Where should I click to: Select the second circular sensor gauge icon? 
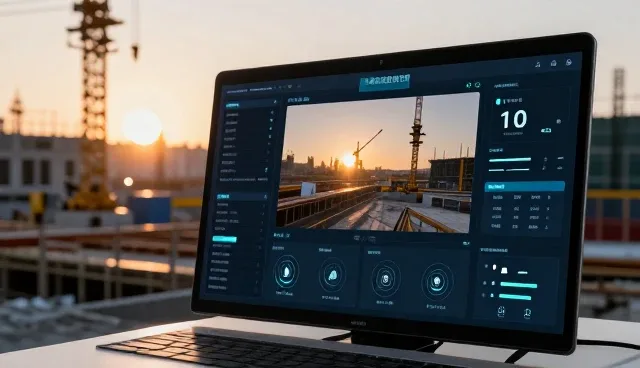pyautogui.click(x=332, y=275)
